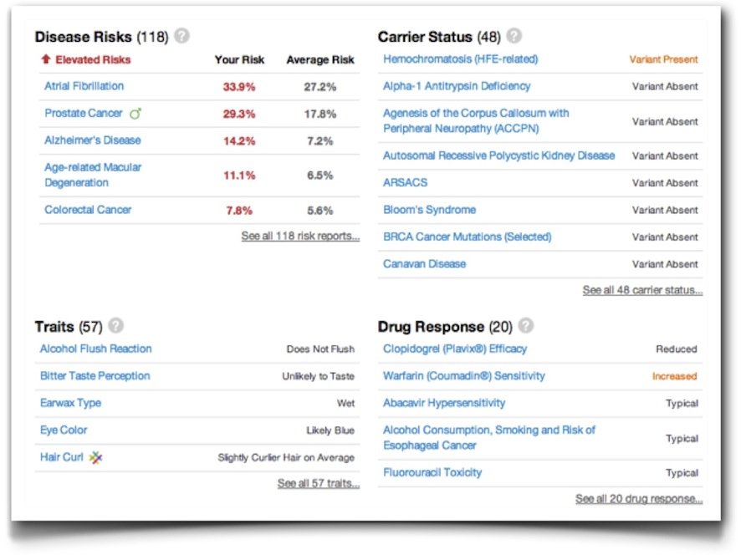741x560 pixels.
Task: Click help icon beside Carrier Status heading
Action: click(x=514, y=37)
